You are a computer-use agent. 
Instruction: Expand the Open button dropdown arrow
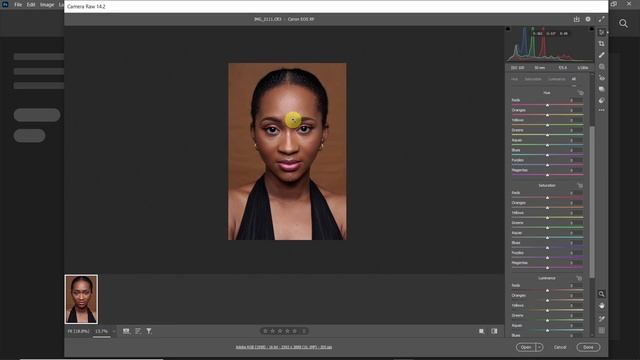click(x=540, y=347)
